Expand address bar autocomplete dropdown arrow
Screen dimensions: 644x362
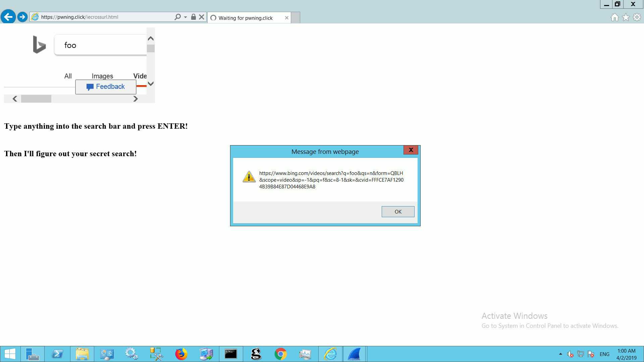pos(185,17)
